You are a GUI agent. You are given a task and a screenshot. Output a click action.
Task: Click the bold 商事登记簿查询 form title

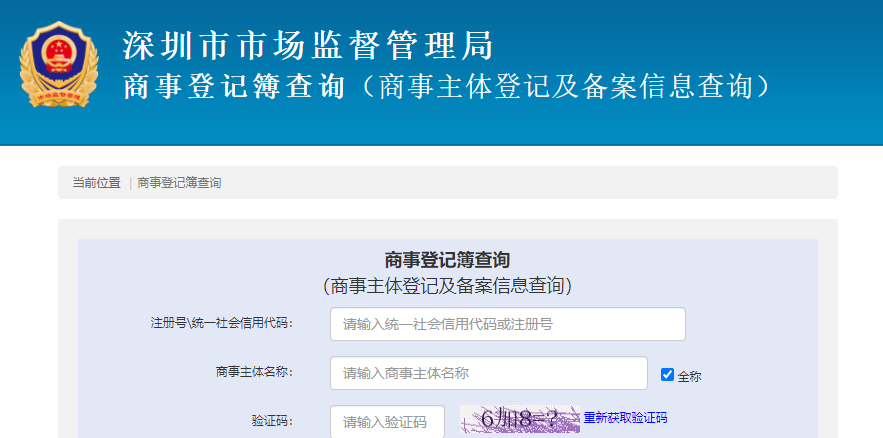(x=447, y=260)
